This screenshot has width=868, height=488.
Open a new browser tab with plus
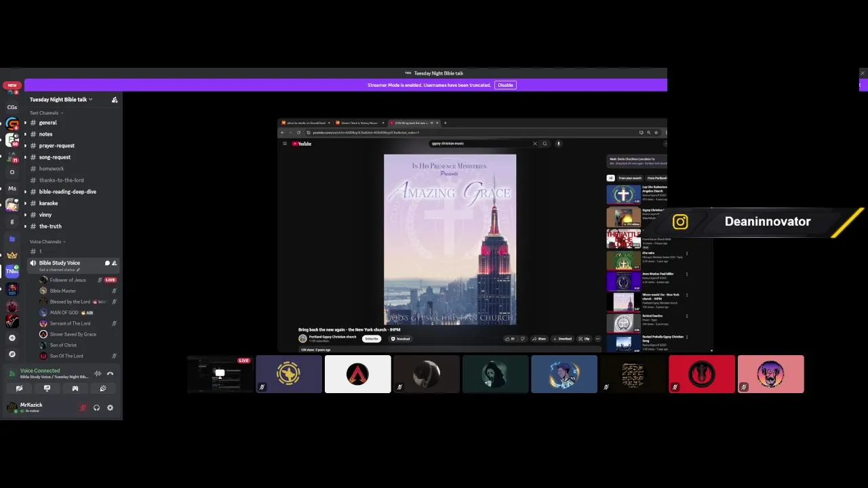[x=445, y=123]
